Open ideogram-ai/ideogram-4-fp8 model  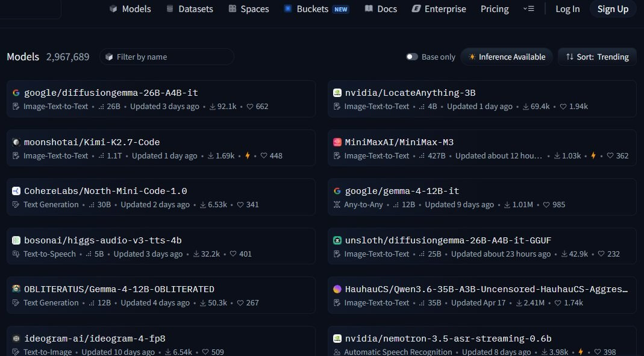[x=161, y=341]
